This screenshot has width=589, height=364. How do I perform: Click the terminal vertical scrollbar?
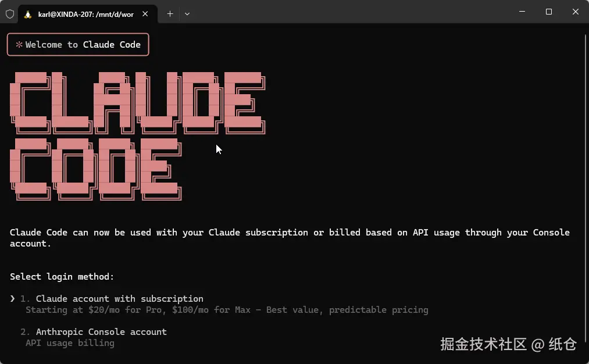[586, 188]
